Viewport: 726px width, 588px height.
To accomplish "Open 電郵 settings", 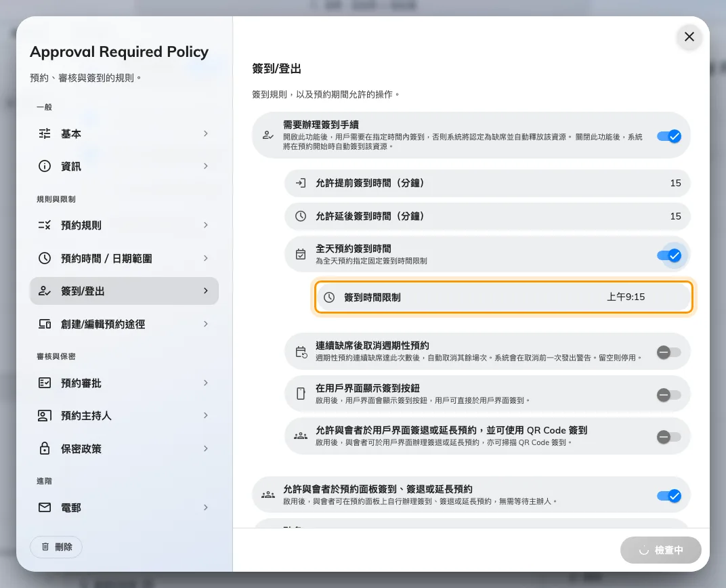I will [x=124, y=507].
